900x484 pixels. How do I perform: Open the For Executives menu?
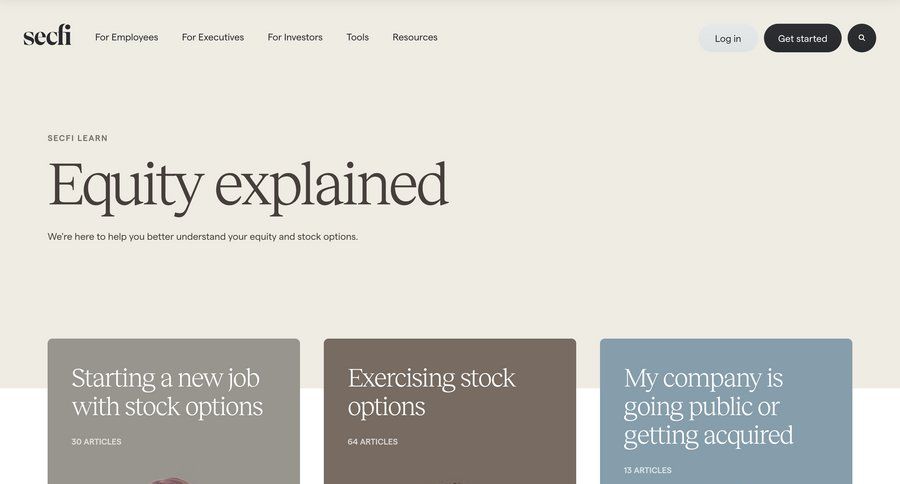213,37
